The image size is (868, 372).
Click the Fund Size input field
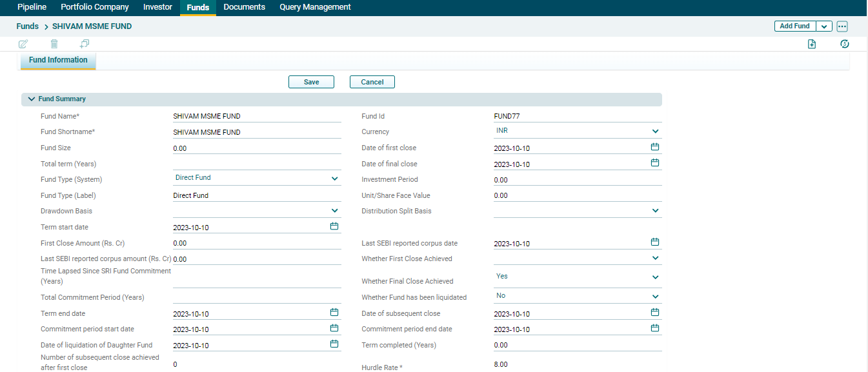256,148
